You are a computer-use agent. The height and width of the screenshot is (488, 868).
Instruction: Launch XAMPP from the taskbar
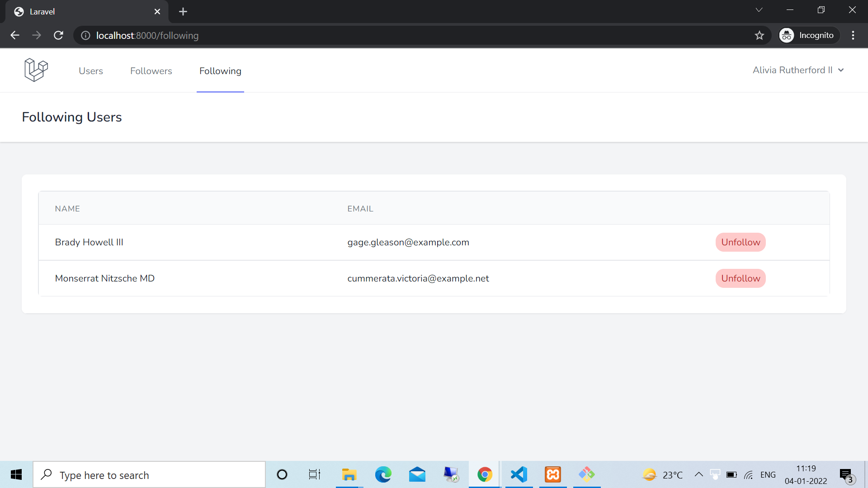[552, 474]
